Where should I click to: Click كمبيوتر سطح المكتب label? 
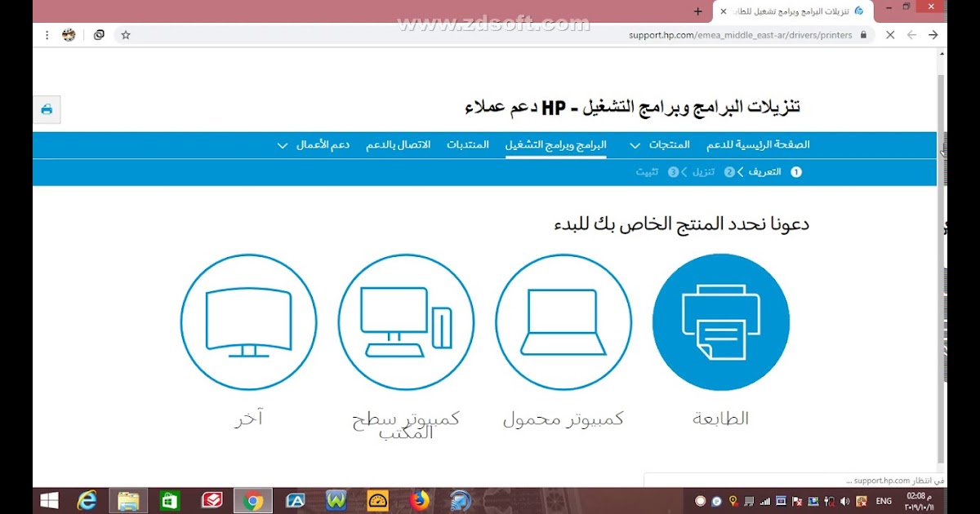click(406, 425)
